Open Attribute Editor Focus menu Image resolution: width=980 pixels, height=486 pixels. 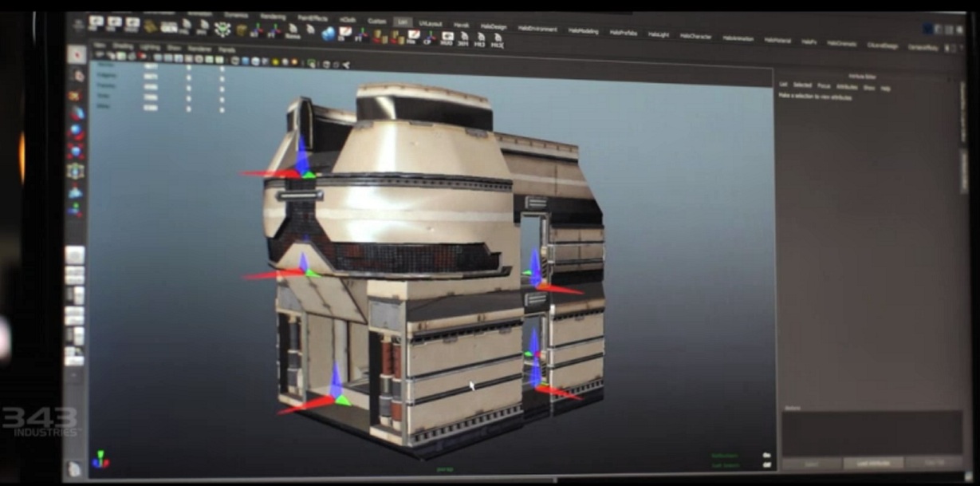(x=824, y=86)
